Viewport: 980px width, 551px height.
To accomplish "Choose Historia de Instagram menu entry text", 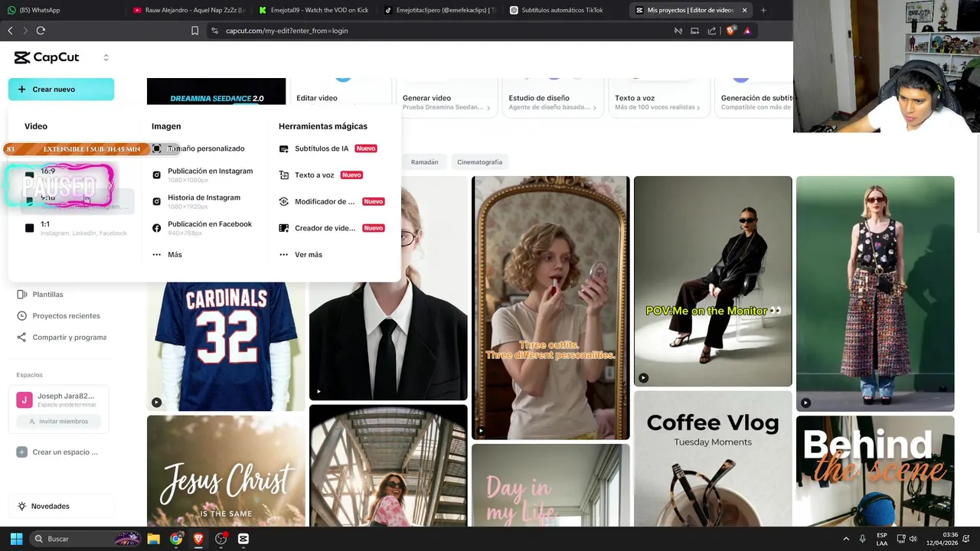I will point(204,197).
